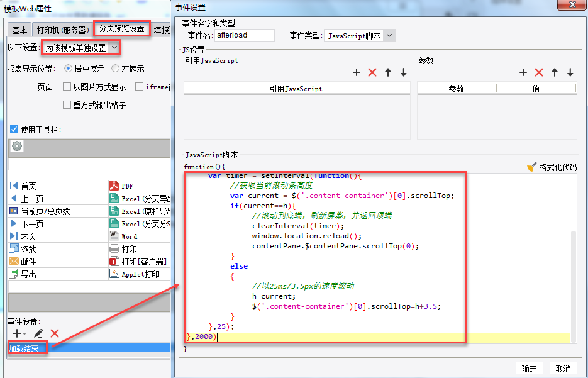Viewport: 588px width, 378px height.
Task: Switch to the 填报 tab
Action: [x=161, y=30]
